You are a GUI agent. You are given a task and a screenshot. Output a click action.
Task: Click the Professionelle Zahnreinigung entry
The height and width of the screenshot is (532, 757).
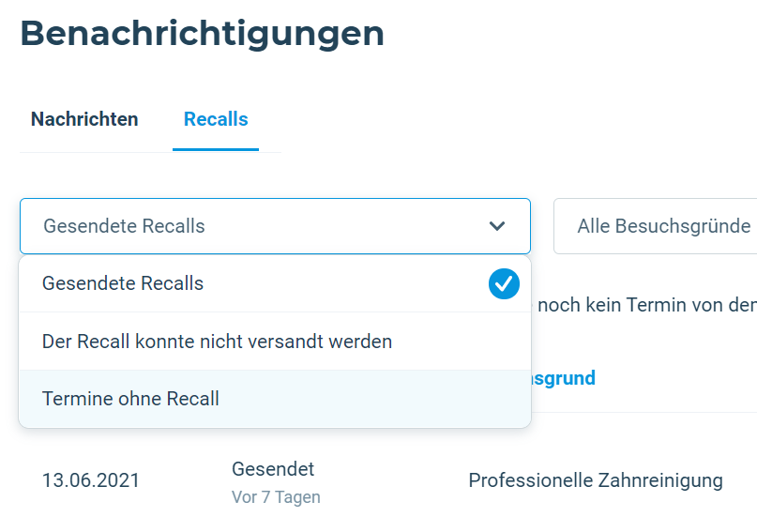coord(596,480)
